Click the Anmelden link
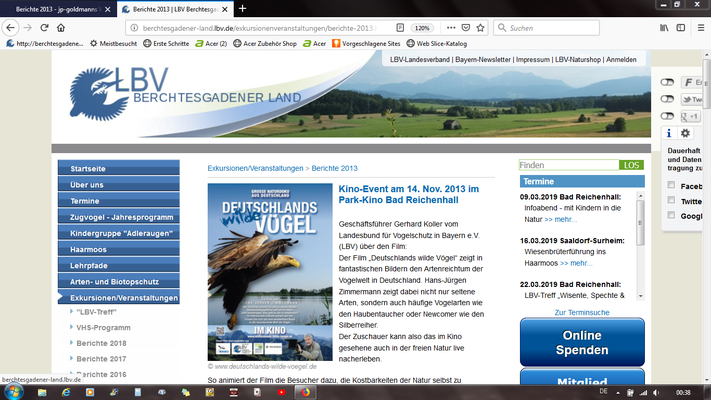711x400 pixels. coord(621,59)
